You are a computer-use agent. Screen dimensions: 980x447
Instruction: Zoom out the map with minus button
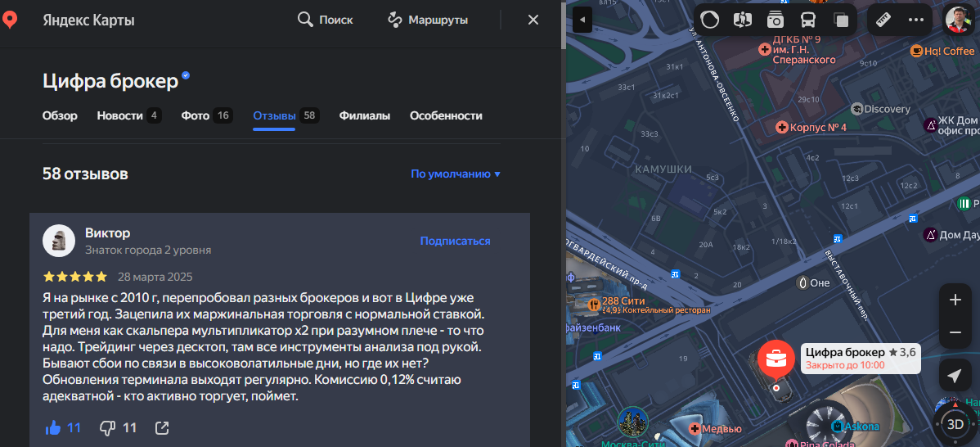tap(955, 332)
